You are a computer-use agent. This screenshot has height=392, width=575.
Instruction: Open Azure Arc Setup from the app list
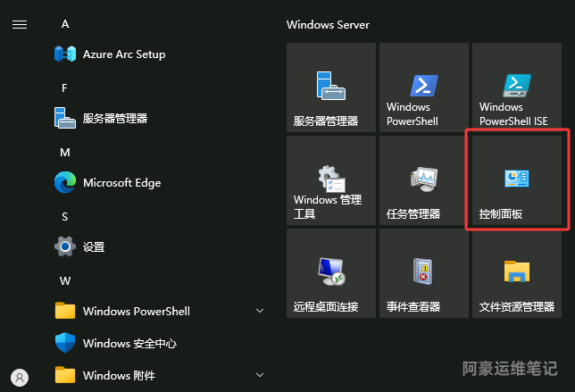click(x=123, y=54)
